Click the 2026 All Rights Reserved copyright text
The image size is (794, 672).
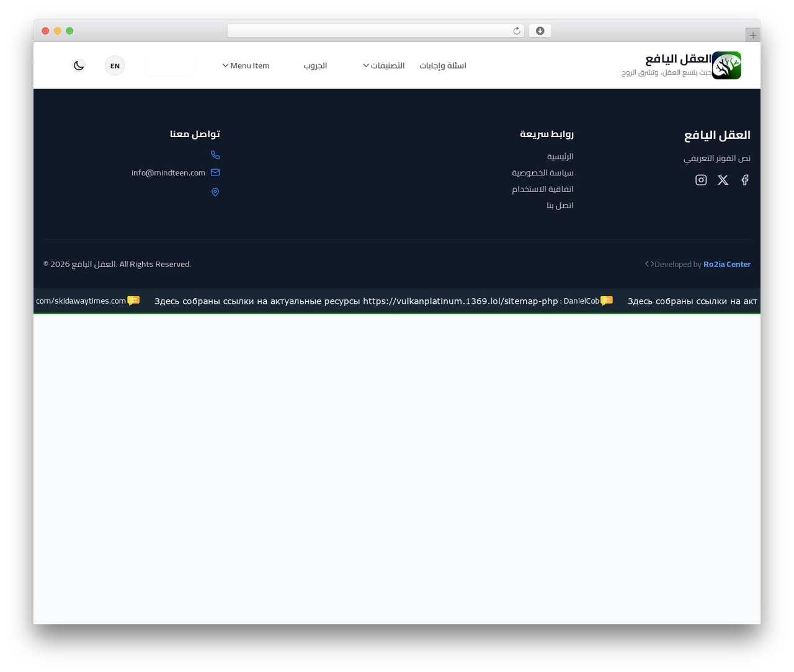[117, 264]
